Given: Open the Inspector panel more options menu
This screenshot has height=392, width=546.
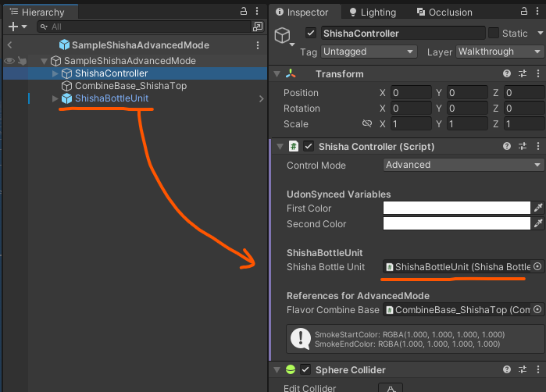Looking at the screenshot, I should (537, 11).
